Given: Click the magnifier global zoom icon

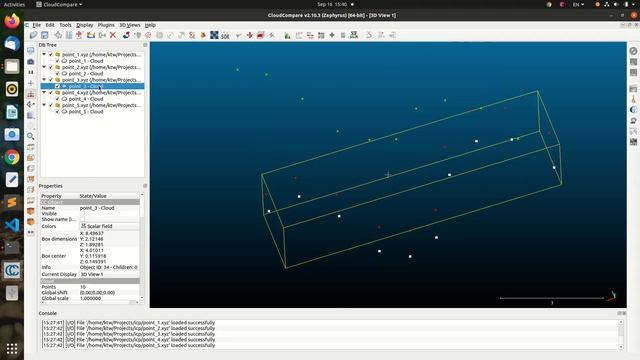Looking at the screenshot, I should tap(31, 136).
